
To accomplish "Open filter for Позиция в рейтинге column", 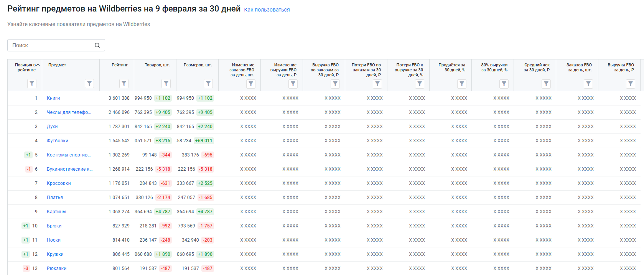I will point(32,83).
